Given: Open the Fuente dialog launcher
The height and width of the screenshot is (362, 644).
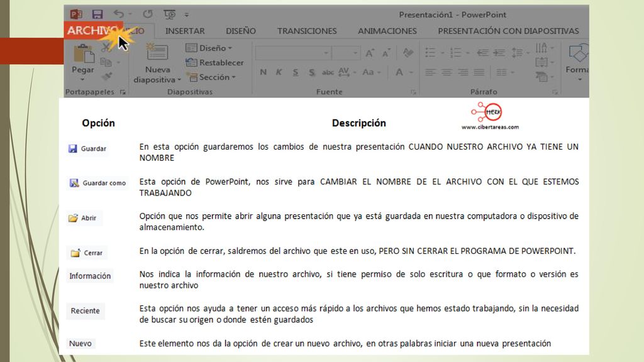Looking at the screenshot, I should [x=413, y=92].
